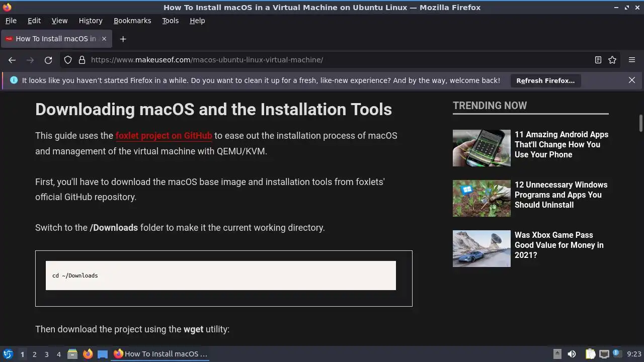Go back to the previous page
The height and width of the screenshot is (362, 644).
coord(12,60)
